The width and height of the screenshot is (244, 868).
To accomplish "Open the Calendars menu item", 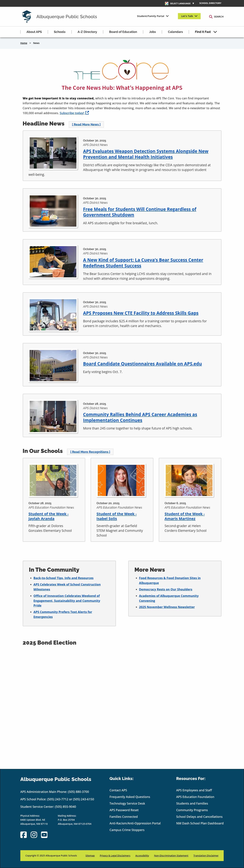I will pyautogui.click(x=175, y=32).
